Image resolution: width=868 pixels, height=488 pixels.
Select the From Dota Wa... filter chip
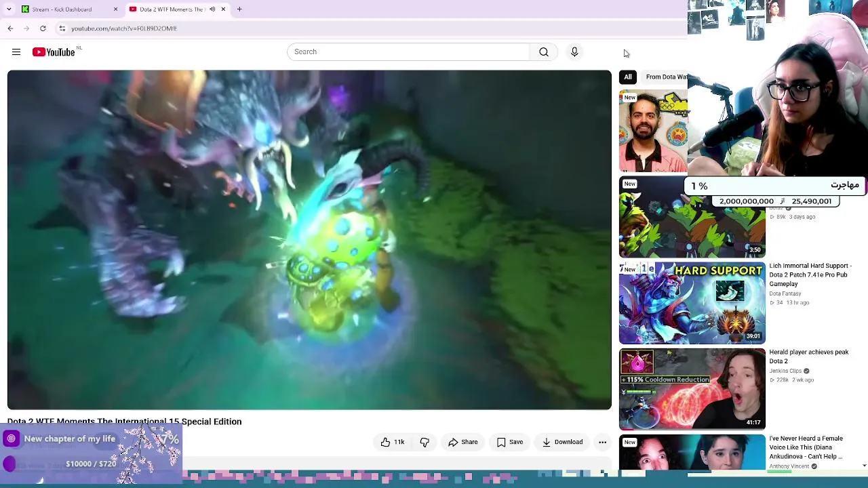tap(666, 77)
